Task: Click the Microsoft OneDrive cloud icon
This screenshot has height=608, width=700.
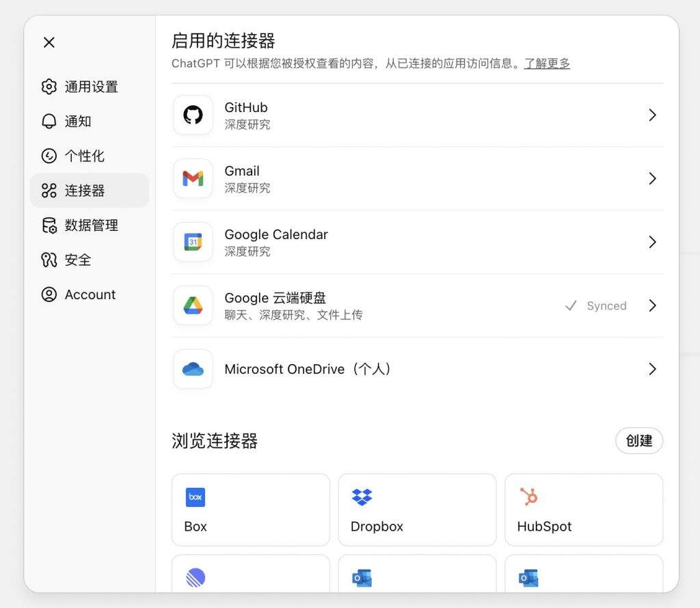Action: [x=193, y=369]
